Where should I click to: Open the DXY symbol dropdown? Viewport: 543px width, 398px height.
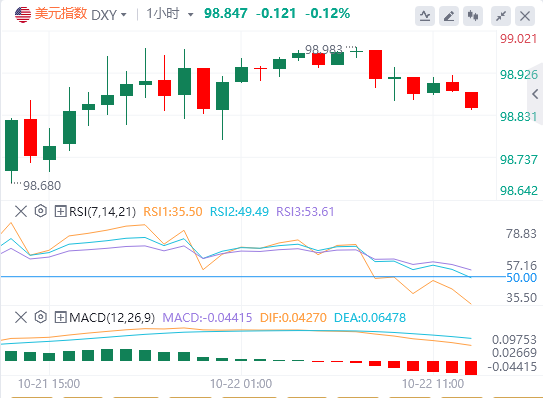point(109,15)
